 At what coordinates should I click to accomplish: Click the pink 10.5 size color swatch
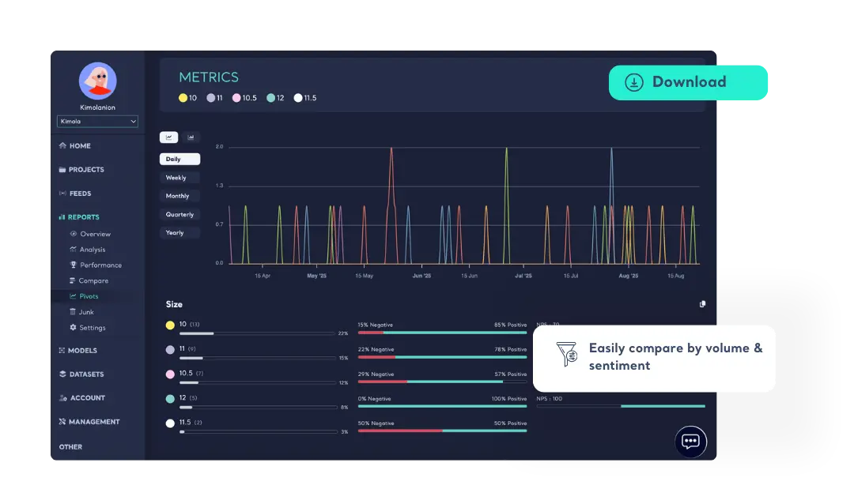[170, 374]
